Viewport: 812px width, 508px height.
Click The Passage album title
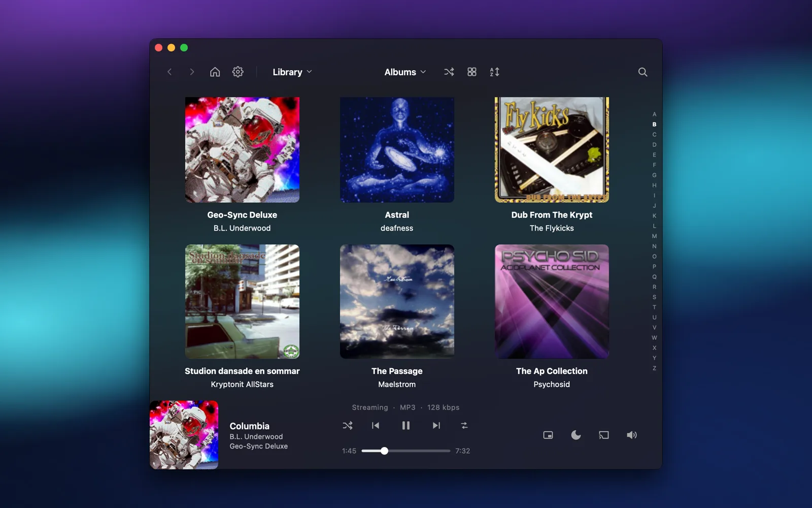pos(397,371)
